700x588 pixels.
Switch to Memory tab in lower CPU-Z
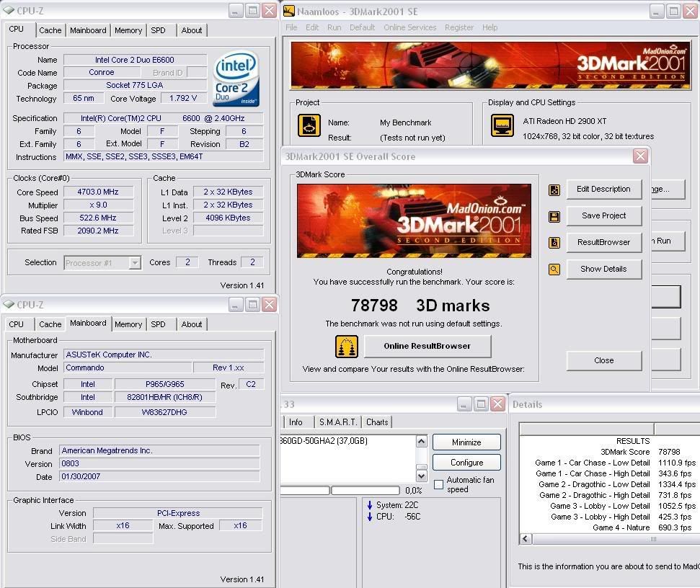[x=128, y=324]
